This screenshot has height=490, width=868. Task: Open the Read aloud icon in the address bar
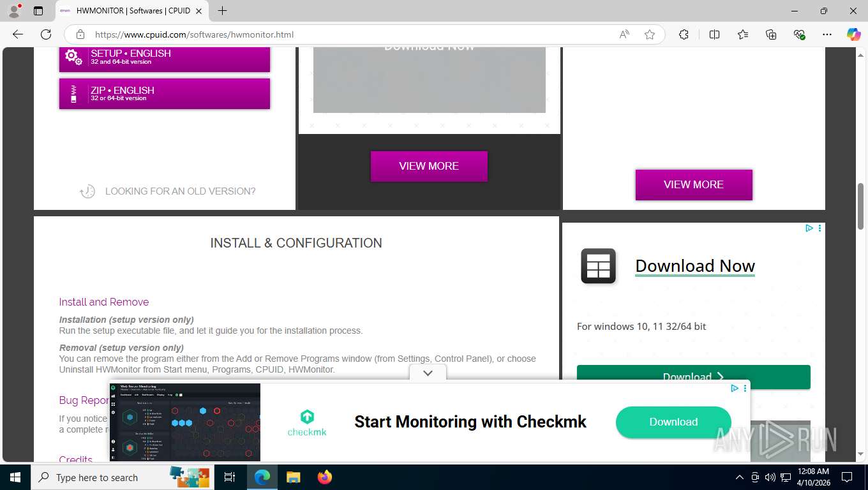pos(624,34)
